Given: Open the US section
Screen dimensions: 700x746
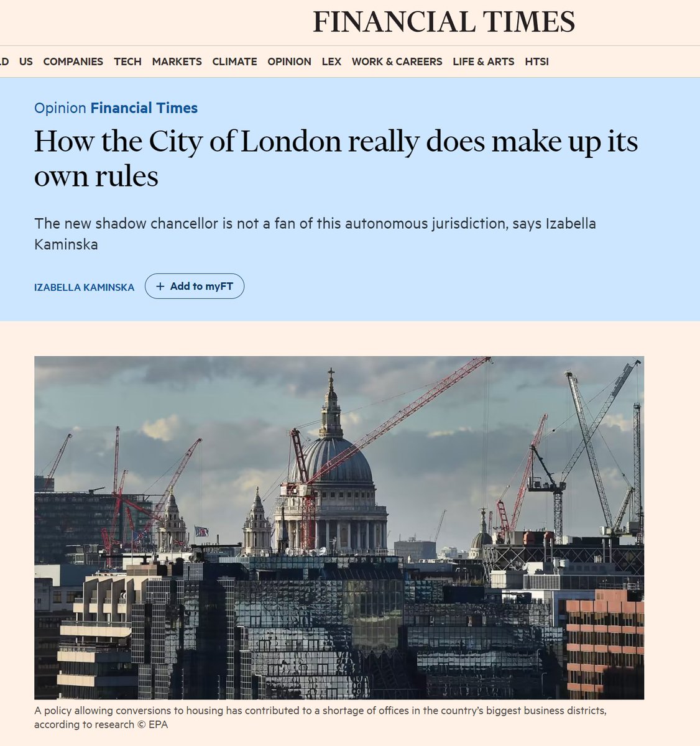Looking at the screenshot, I should click(26, 62).
